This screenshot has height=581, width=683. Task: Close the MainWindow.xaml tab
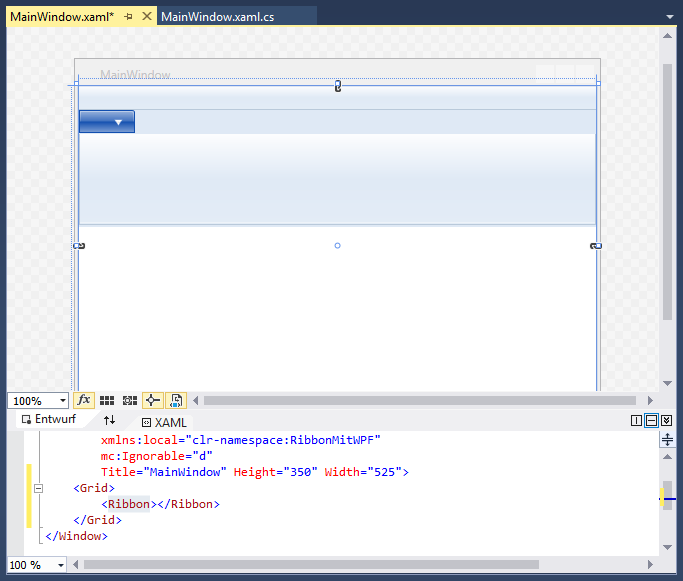click(147, 17)
